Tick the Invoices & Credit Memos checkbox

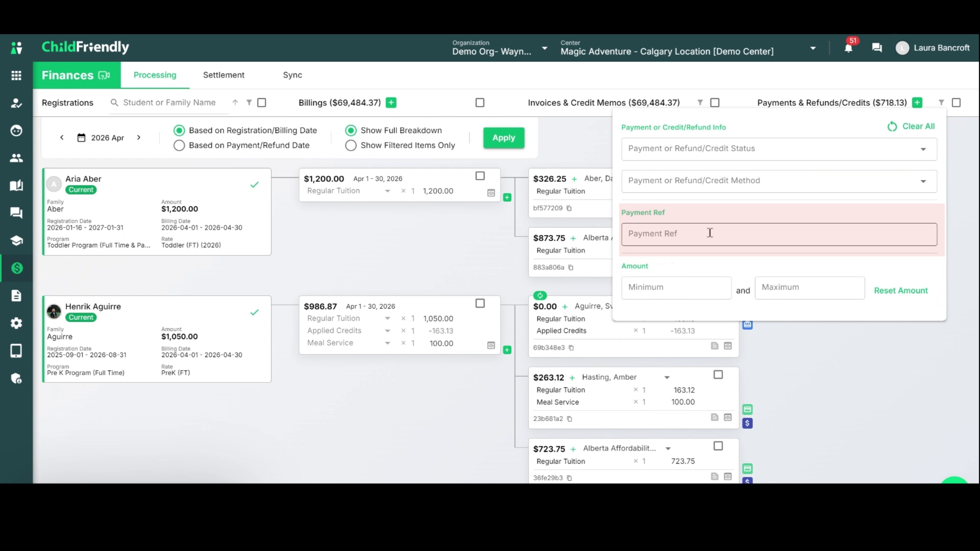click(x=715, y=103)
